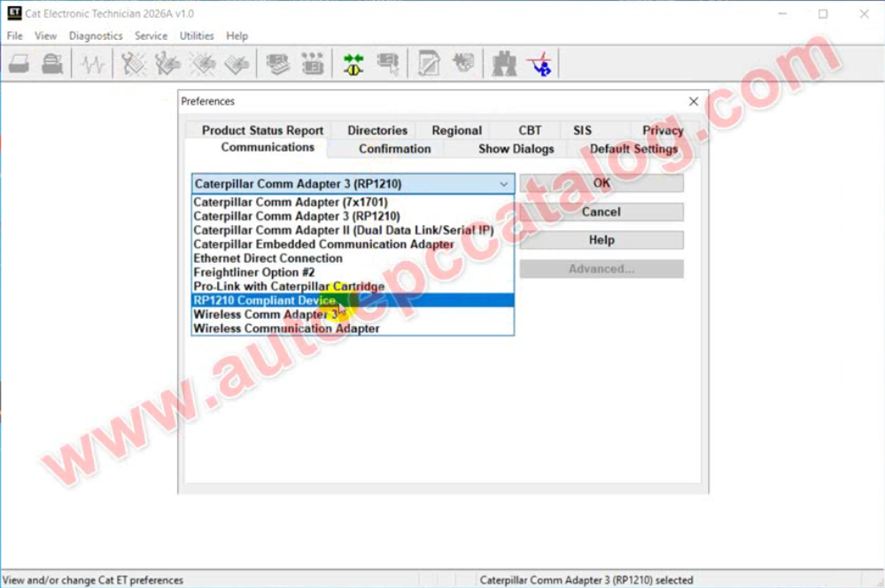The height and width of the screenshot is (588, 885).
Task: Expand the communication adapter combo box arrow
Action: tap(503, 184)
